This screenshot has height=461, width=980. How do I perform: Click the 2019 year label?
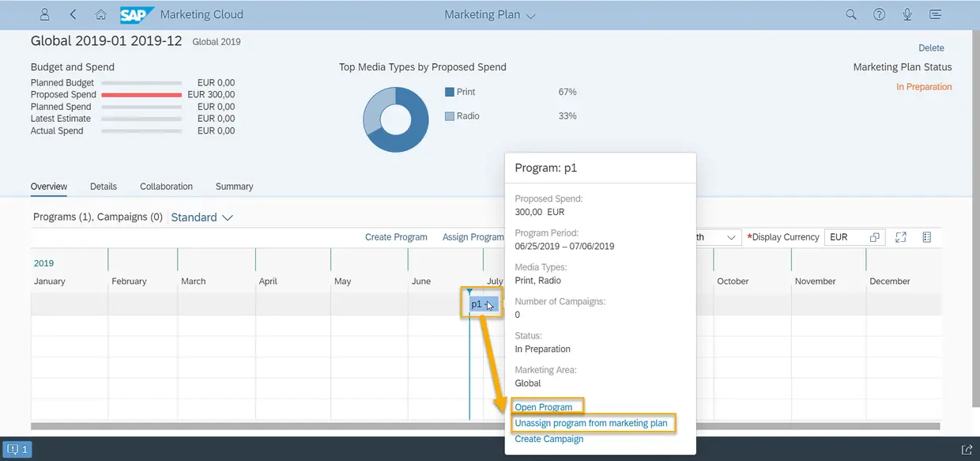(43, 263)
